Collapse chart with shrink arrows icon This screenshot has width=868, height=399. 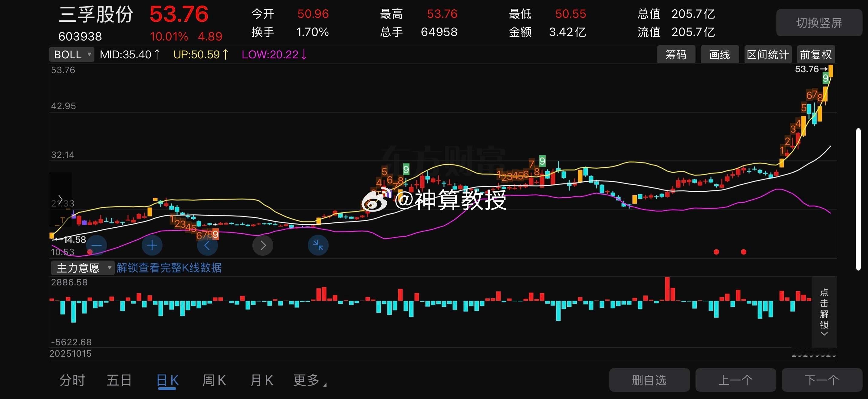tap(318, 245)
